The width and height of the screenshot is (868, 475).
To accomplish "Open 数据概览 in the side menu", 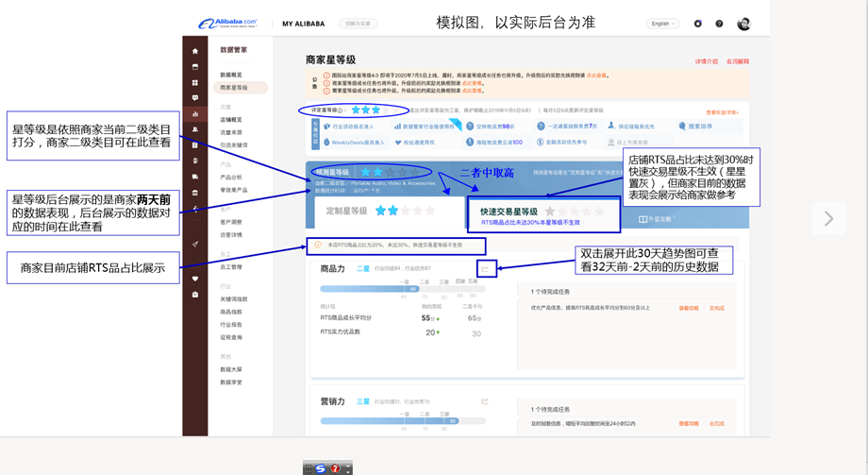I will click(x=231, y=75).
